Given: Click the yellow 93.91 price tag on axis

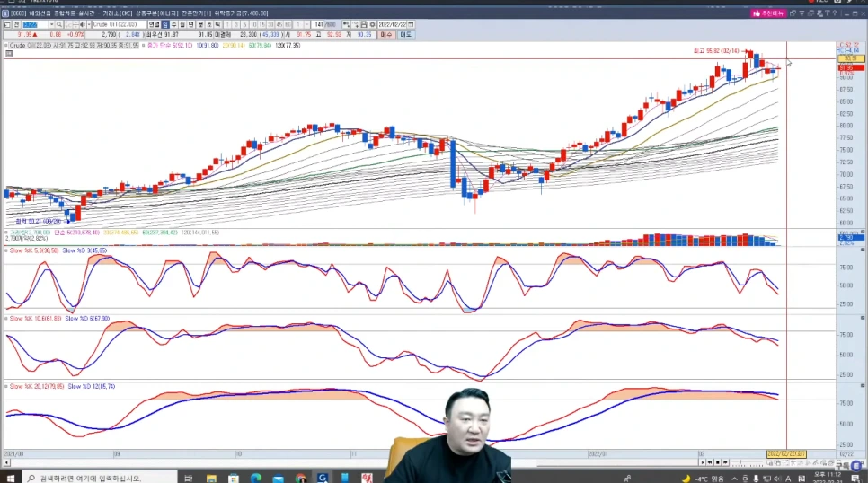Looking at the screenshot, I should [x=851, y=58].
